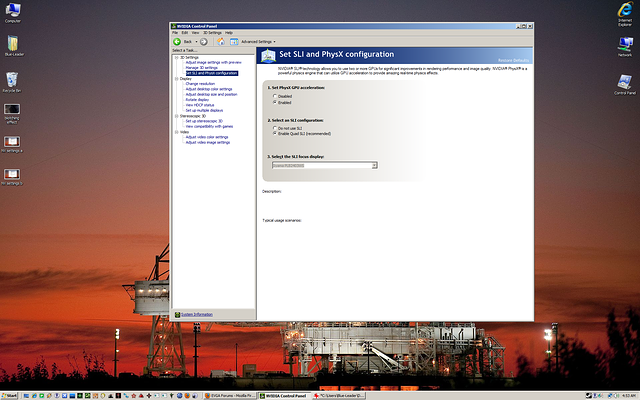Choose 'Enable Quad SLI (recommended)' option
This screenshot has width=640, height=400.
[275, 133]
